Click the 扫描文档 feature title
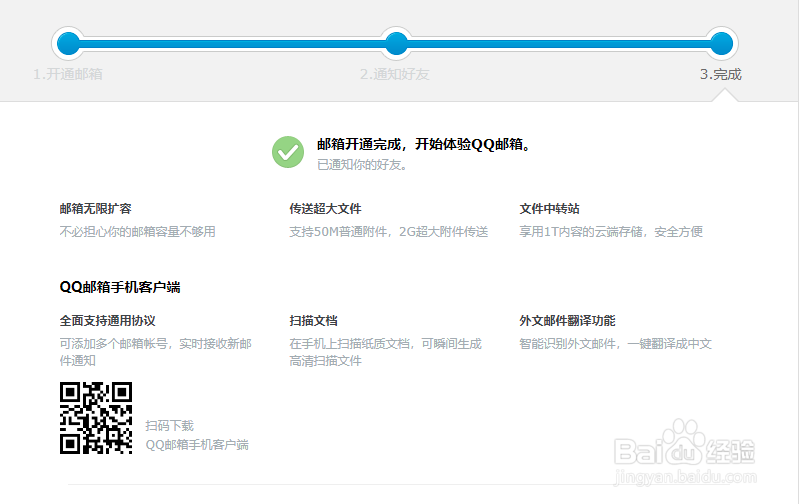 pos(313,321)
